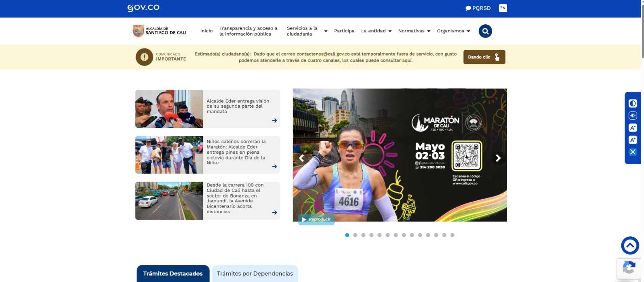The height and width of the screenshot is (282, 644).
Task: Click the scroll-to-top arrow icon
Action: [x=630, y=245]
